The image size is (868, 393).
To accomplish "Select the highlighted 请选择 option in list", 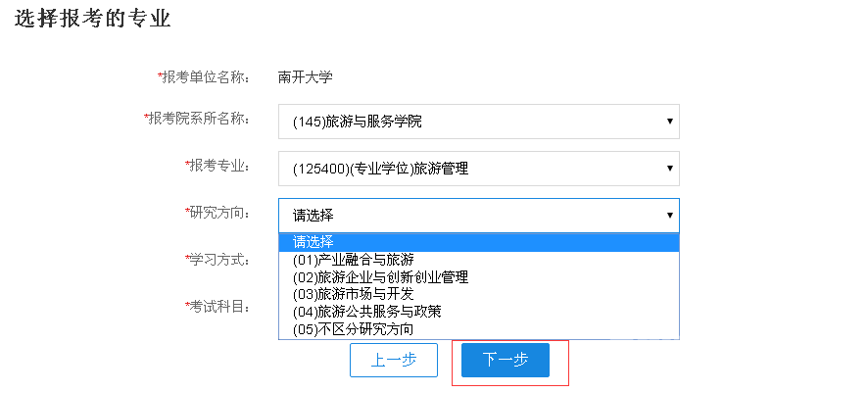I will coord(313,242).
